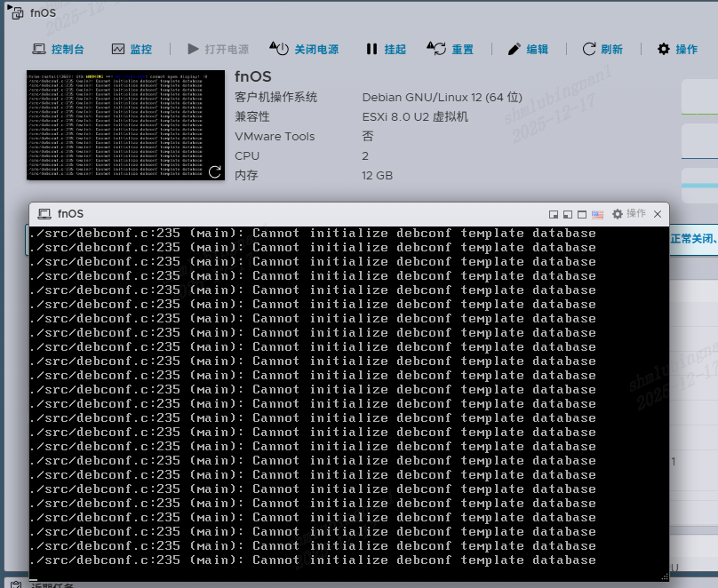Click the medium-size window icon in console title bar
718x588 pixels.
tap(567, 214)
